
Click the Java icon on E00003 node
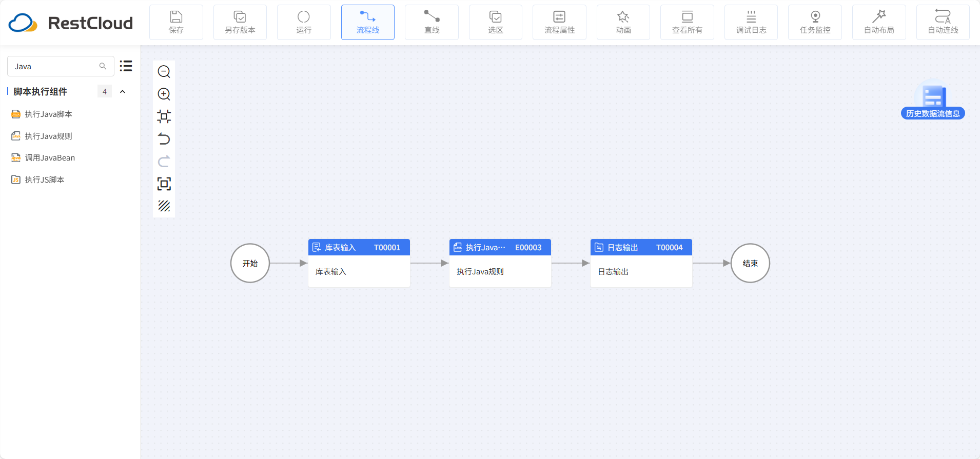(x=458, y=247)
